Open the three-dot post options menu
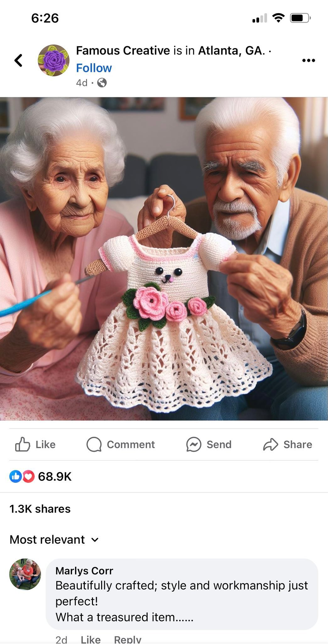The image size is (328, 644). pos(308,60)
